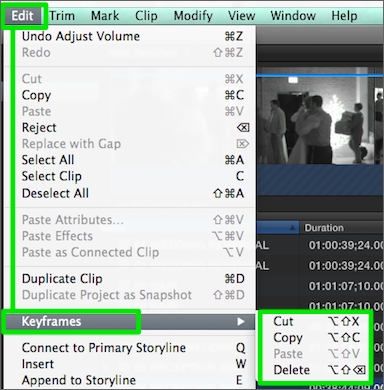
Task: Click the Duration column header
Action: [x=342, y=228]
